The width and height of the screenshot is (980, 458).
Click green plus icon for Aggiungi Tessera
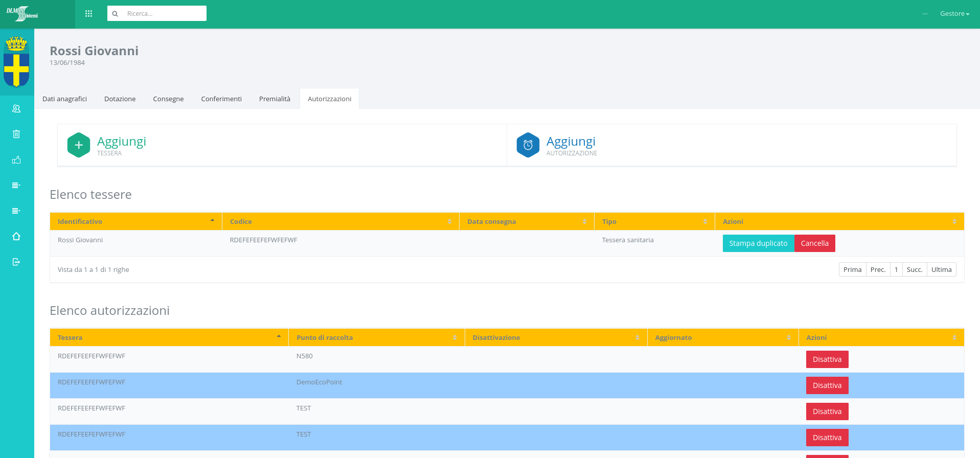(79, 145)
